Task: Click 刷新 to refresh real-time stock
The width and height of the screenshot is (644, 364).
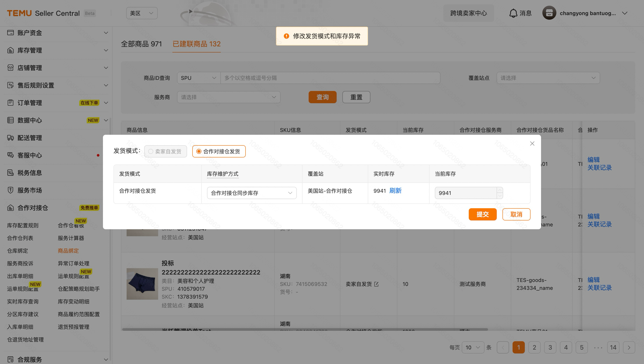Action: [x=395, y=191]
